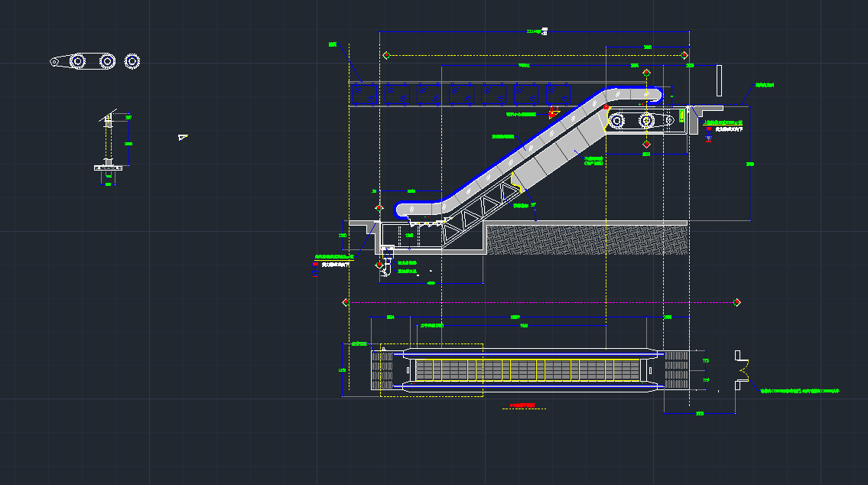Select the diamond marker at right end of magenta line
Image resolution: width=868 pixels, height=485 pixels.
[736, 302]
